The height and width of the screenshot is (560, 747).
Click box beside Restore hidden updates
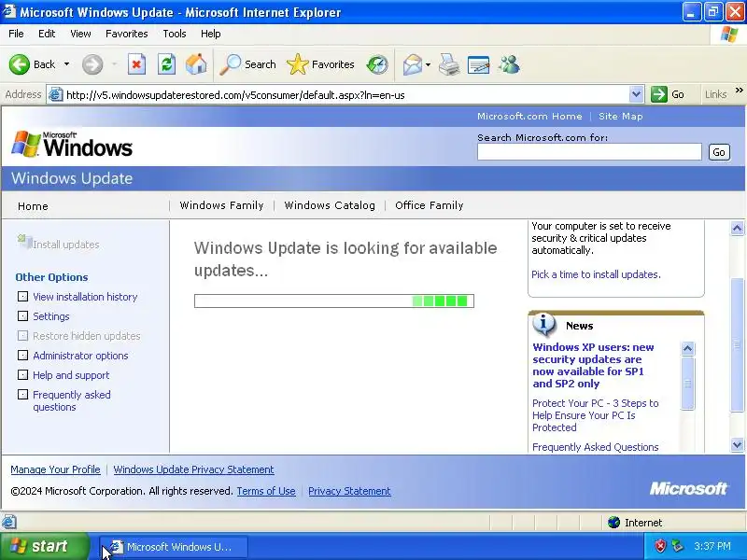[x=22, y=335]
